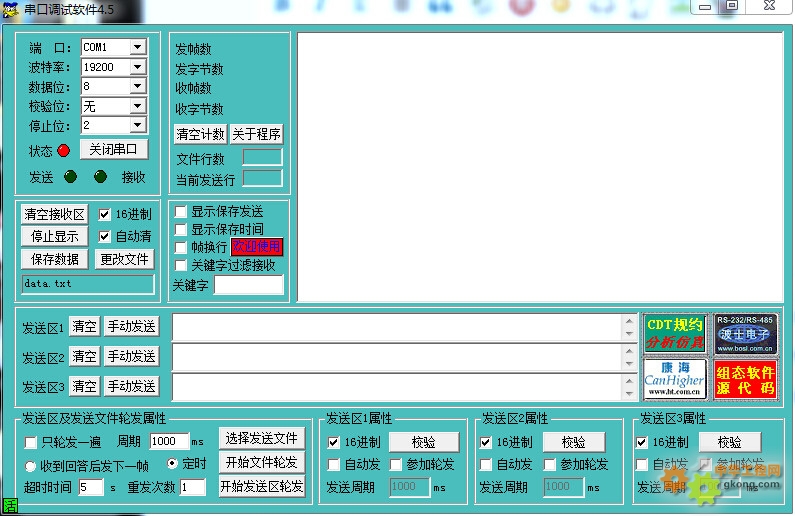Focus the 发送区1 text box

(x=398, y=327)
